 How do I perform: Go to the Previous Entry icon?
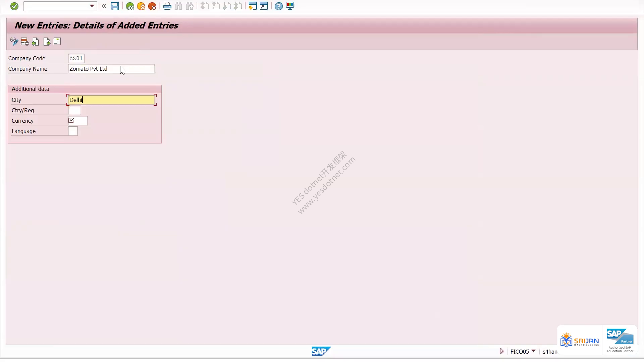click(36, 42)
